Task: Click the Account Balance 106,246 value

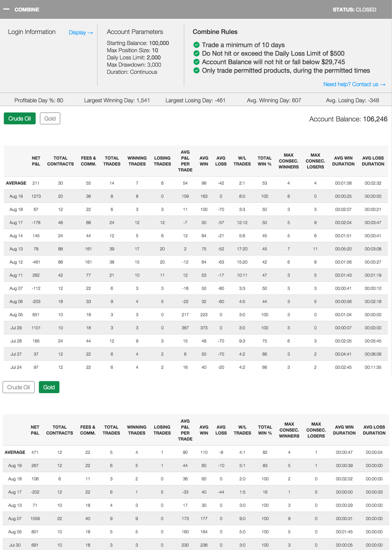Action: point(375,119)
